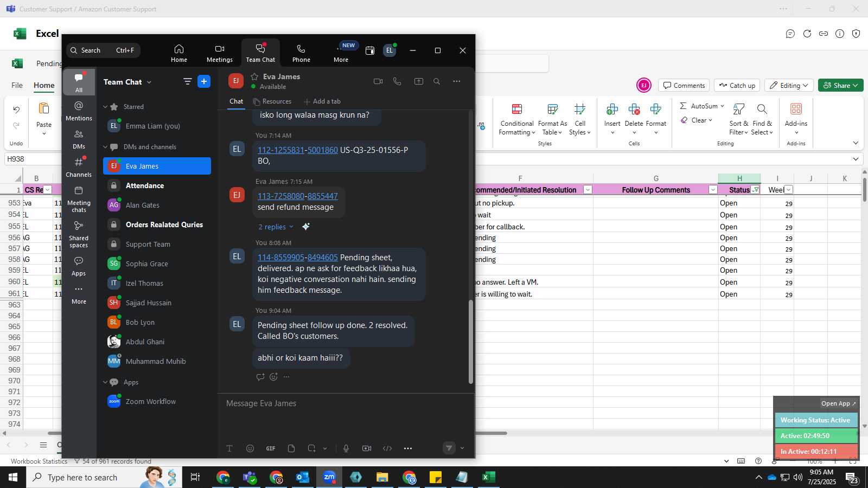This screenshot has height=488, width=868.
Task: Open Shared spaces in Zoom sidebar
Action: (x=79, y=234)
